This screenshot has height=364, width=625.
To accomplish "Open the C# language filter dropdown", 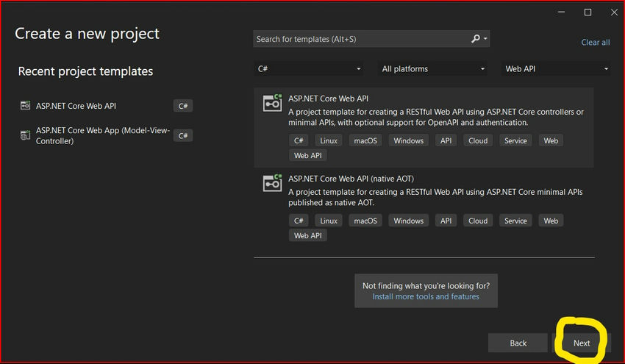I will (x=309, y=69).
